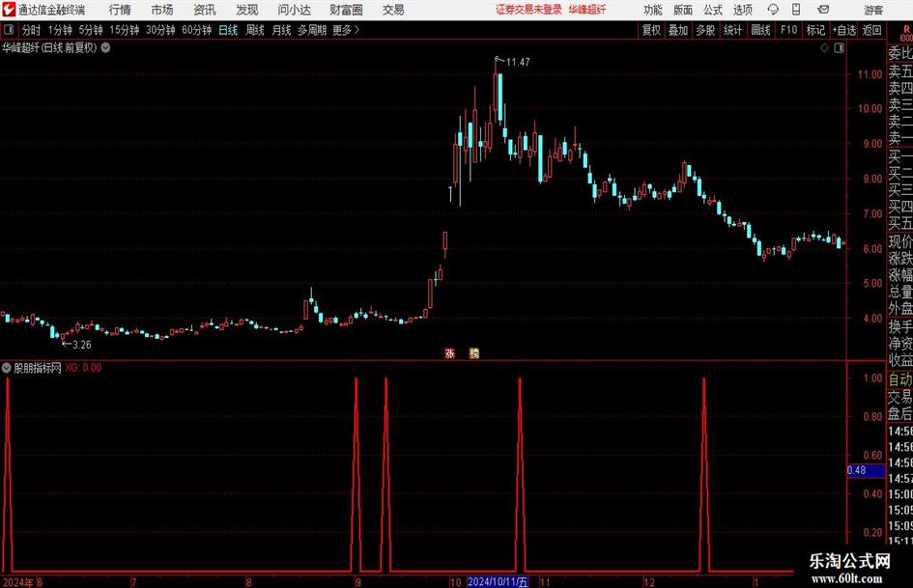
Task: Click the 通达信 red logo icon
Action: click(8, 10)
